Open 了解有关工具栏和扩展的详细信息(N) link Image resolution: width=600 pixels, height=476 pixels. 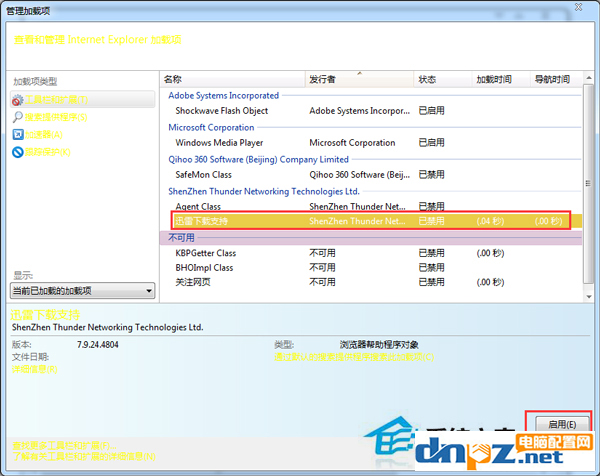pyautogui.click(x=83, y=456)
